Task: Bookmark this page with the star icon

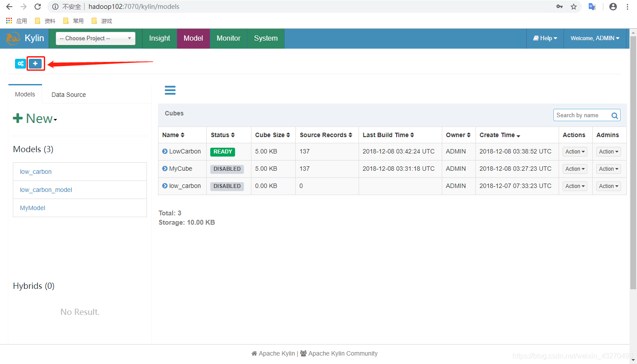Action: (x=574, y=7)
